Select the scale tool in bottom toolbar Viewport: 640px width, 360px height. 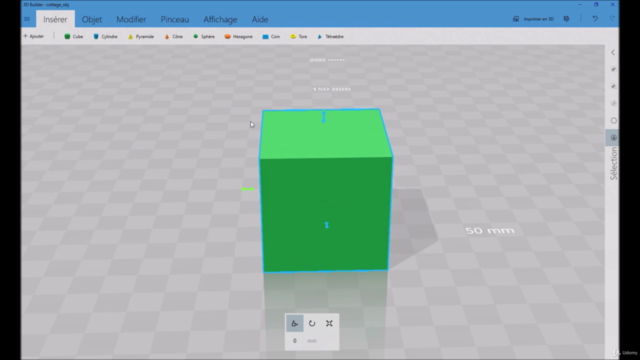pos(329,324)
